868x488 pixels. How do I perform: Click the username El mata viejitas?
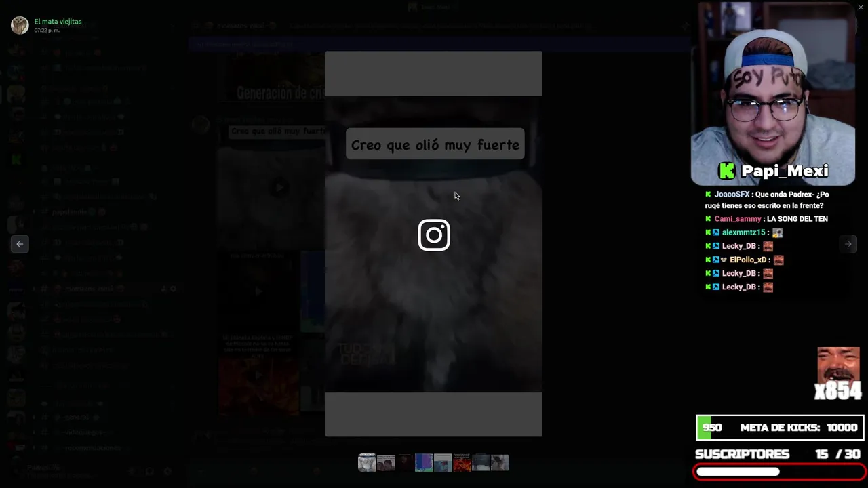[x=58, y=22]
